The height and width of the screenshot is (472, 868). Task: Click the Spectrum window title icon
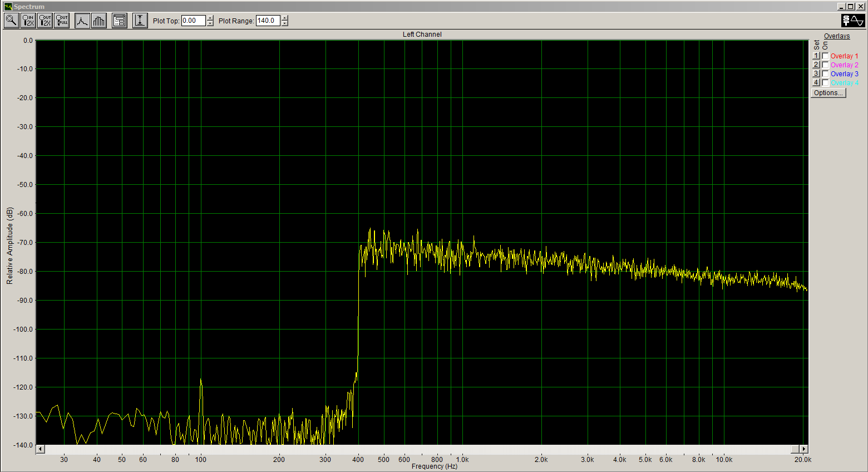coord(8,7)
